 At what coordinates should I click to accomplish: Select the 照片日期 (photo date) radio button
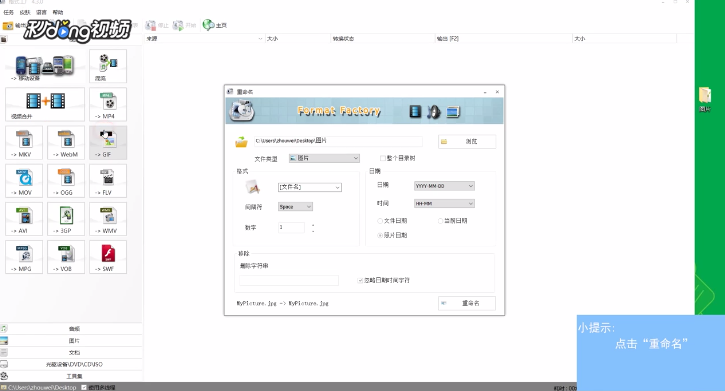point(380,235)
